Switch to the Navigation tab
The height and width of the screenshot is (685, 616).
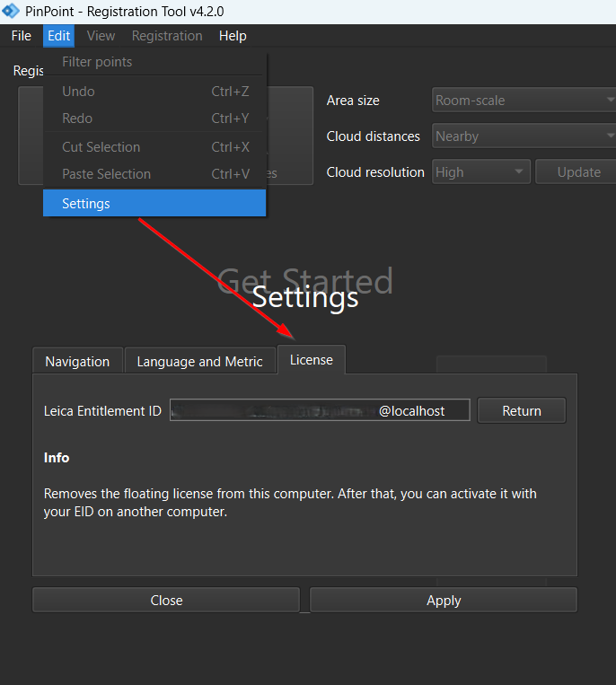pyautogui.click(x=77, y=361)
